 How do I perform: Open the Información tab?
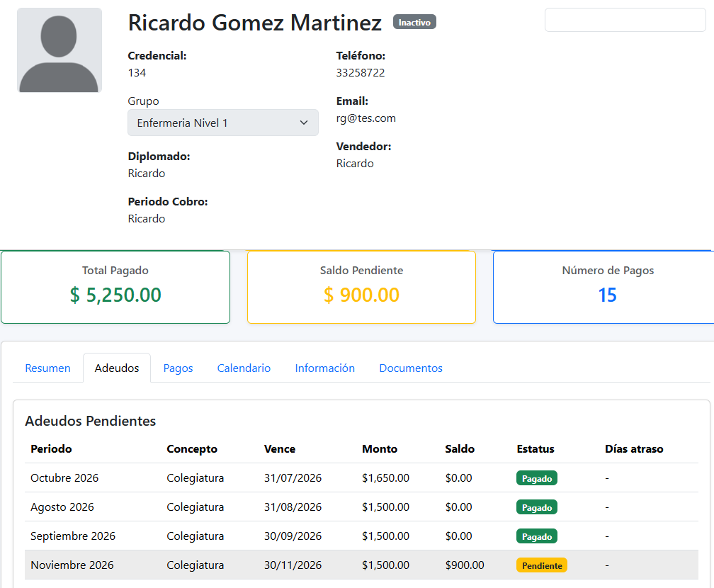(324, 368)
